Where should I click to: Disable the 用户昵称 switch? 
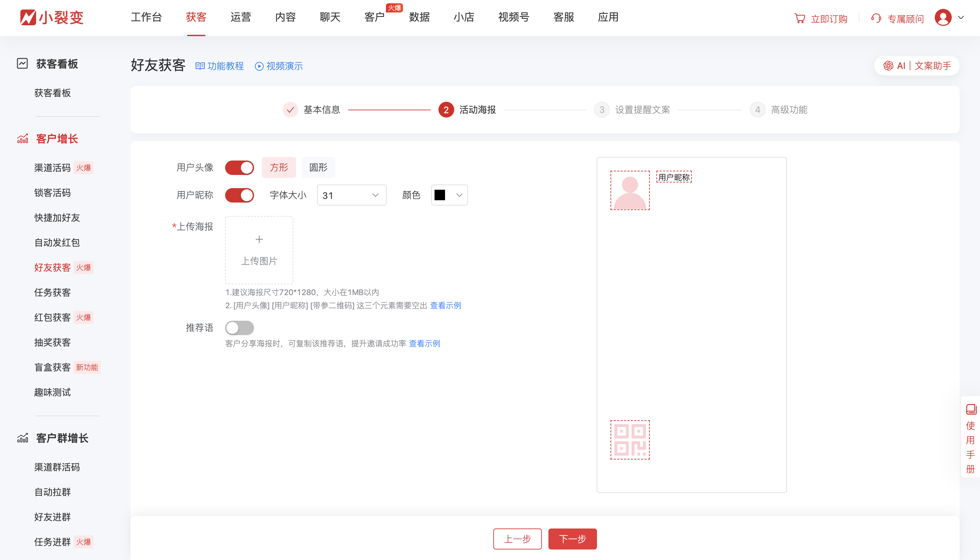pos(240,195)
